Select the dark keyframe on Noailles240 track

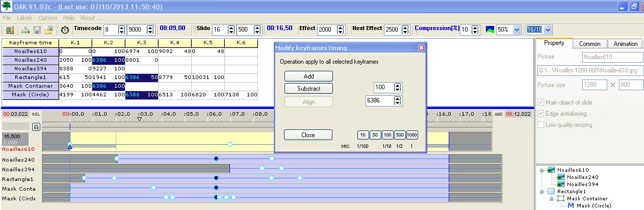(216, 159)
